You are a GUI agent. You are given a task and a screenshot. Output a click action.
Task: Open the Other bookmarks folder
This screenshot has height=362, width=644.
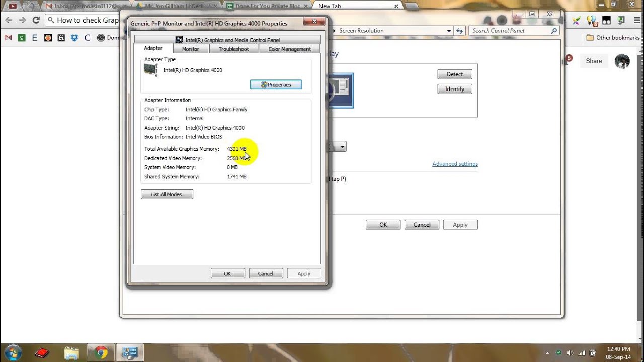click(613, 38)
